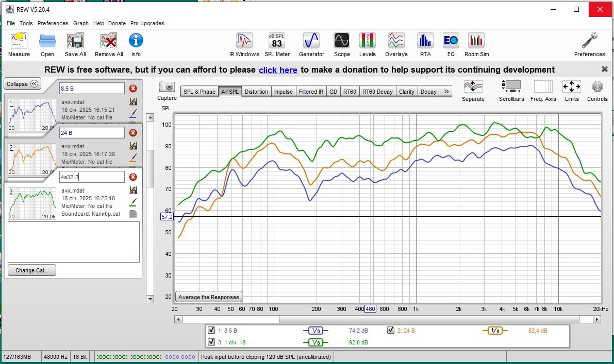Uncheck trace 1: 8.5 B checkbox
The width and height of the screenshot is (614, 364).
click(211, 330)
